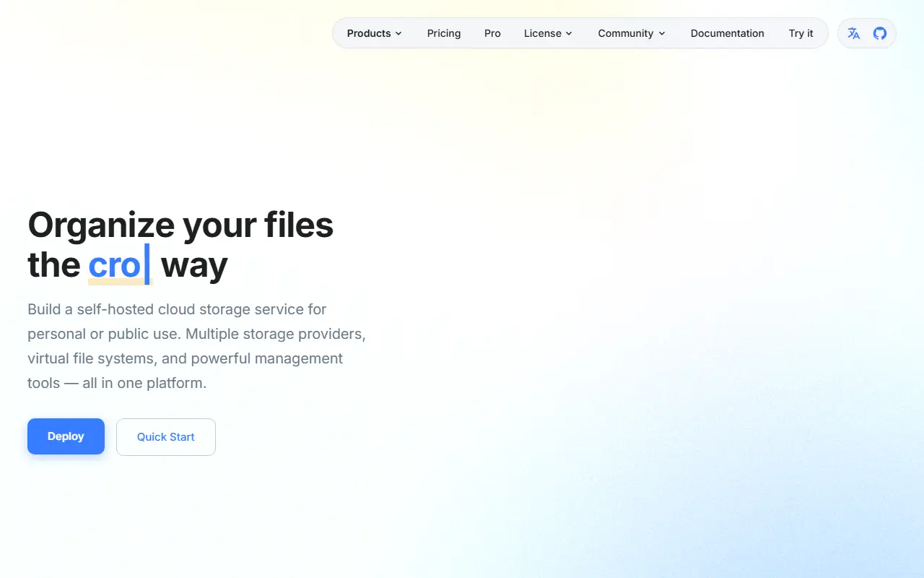Expand the Community dropdown menu
The height and width of the screenshot is (578, 924).
click(632, 33)
